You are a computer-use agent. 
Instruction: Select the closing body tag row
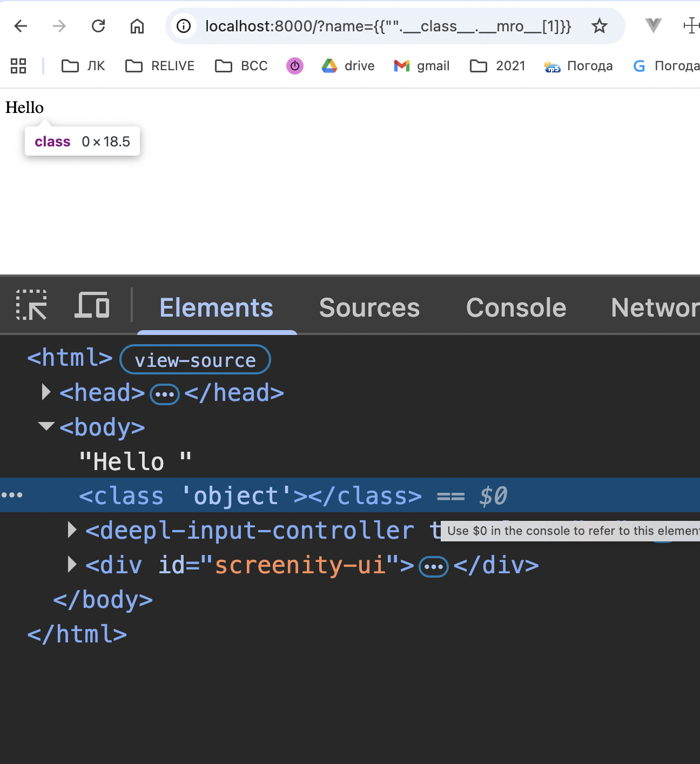click(x=103, y=600)
